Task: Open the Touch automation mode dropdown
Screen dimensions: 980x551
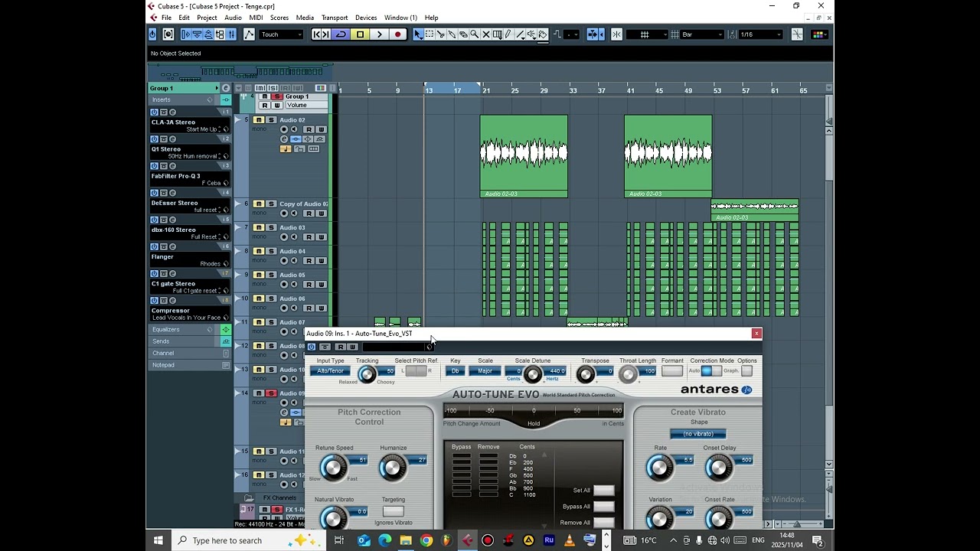Action: coord(281,34)
